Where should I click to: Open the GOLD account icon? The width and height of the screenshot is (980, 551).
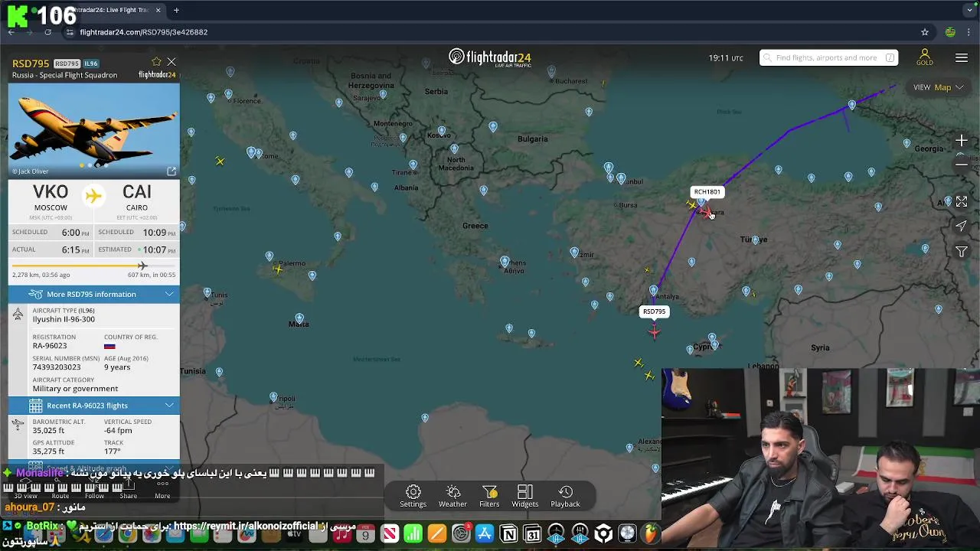click(x=924, y=58)
